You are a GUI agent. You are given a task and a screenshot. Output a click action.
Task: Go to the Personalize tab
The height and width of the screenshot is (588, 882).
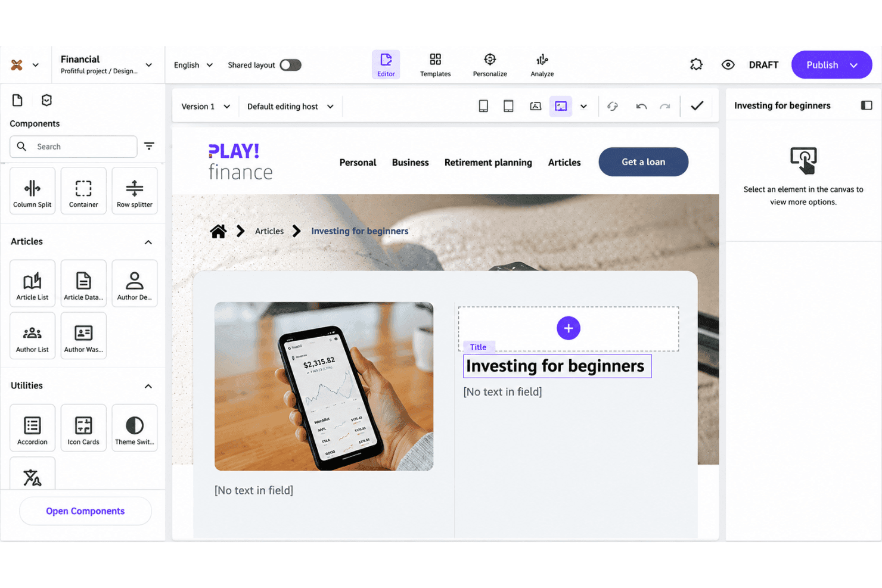tap(490, 64)
